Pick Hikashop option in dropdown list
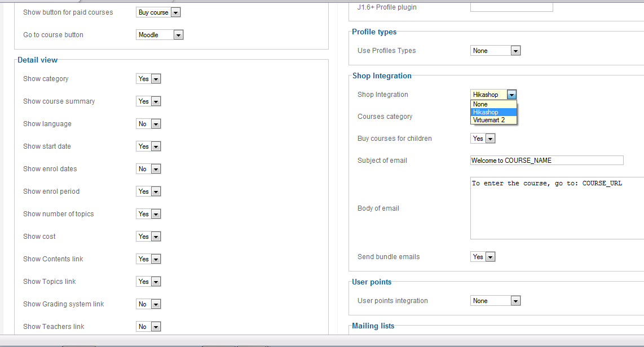The width and height of the screenshot is (644, 347). point(493,112)
